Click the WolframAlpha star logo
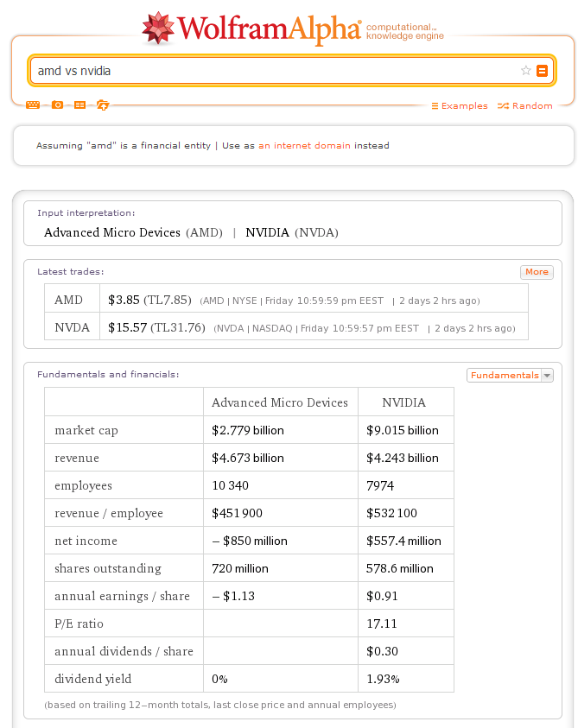578x728 pixels. (158, 28)
